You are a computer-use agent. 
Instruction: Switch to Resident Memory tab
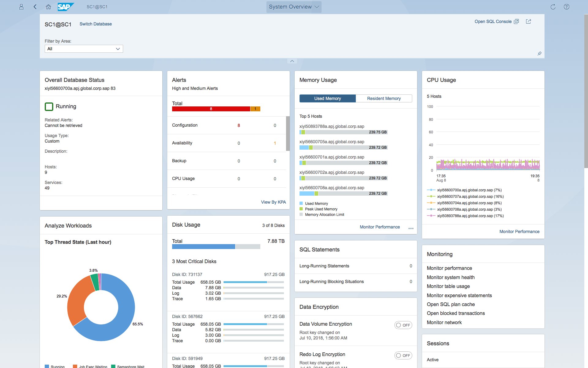[x=384, y=98]
